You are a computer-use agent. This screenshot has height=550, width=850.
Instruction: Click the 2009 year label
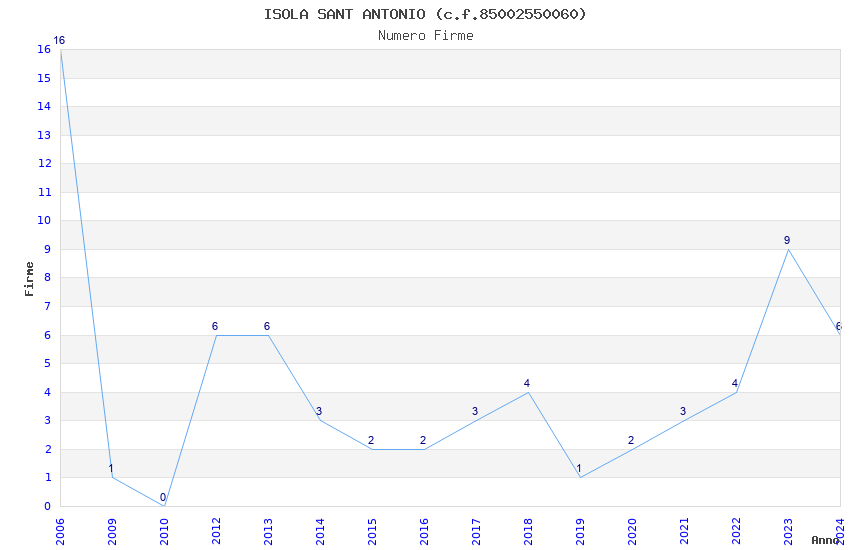tap(112, 532)
